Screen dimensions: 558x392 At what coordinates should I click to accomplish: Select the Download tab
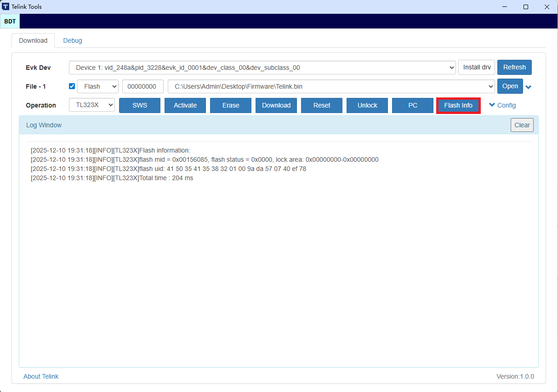tap(33, 40)
